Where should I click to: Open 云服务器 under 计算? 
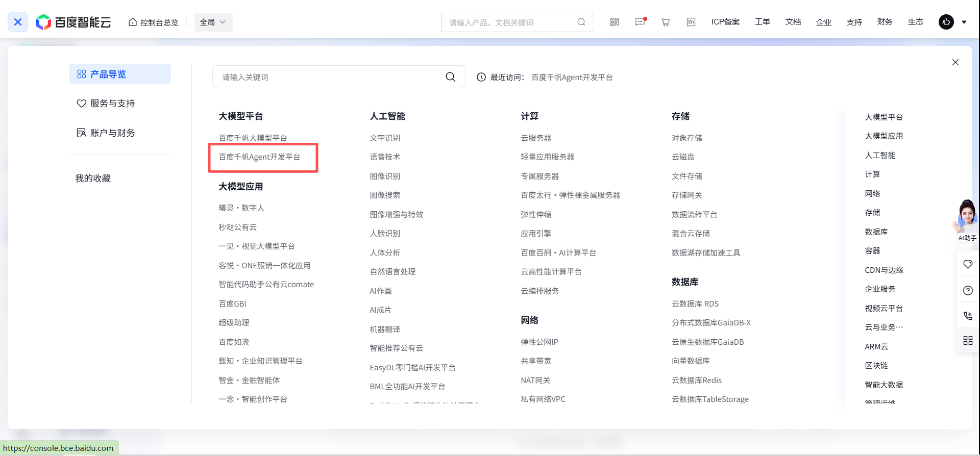(536, 138)
